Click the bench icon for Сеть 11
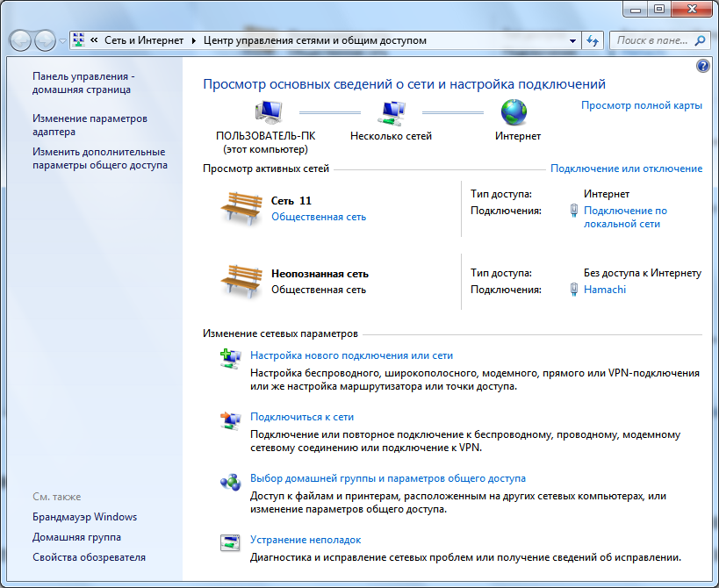Viewport: 719px width, 588px height. coord(241,209)
